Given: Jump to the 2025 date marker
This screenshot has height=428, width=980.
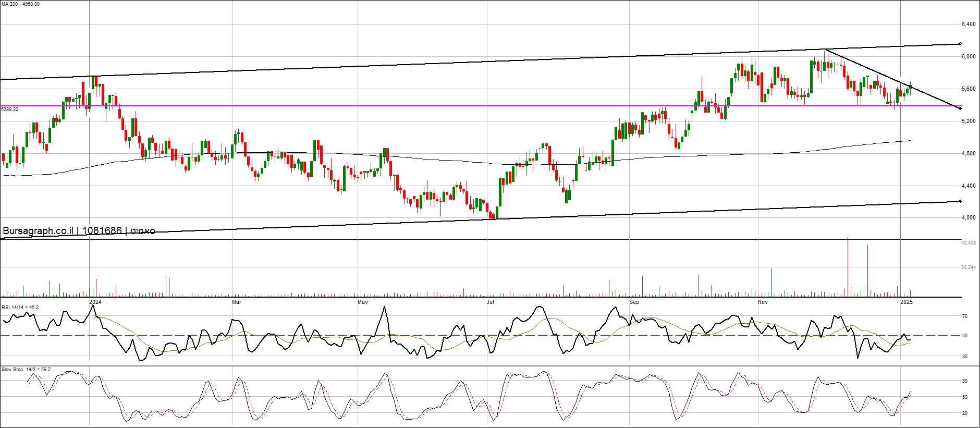Looking at the screenshot, I should coord(906,302).
